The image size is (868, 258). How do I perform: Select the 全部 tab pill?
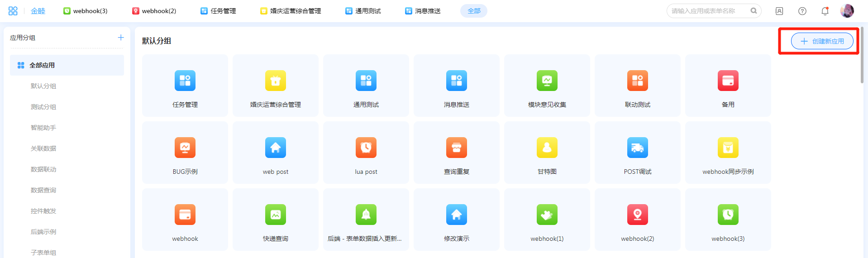click(x=473, y=11)
